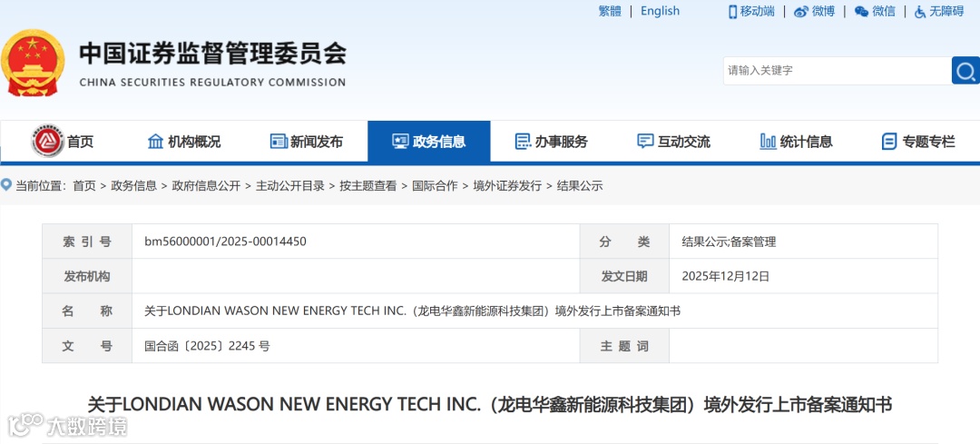The height and width of the screenshot is (444, 980).
Task: Go to 国际合作 in the breadcrumb
Action: tap(435, 186)
